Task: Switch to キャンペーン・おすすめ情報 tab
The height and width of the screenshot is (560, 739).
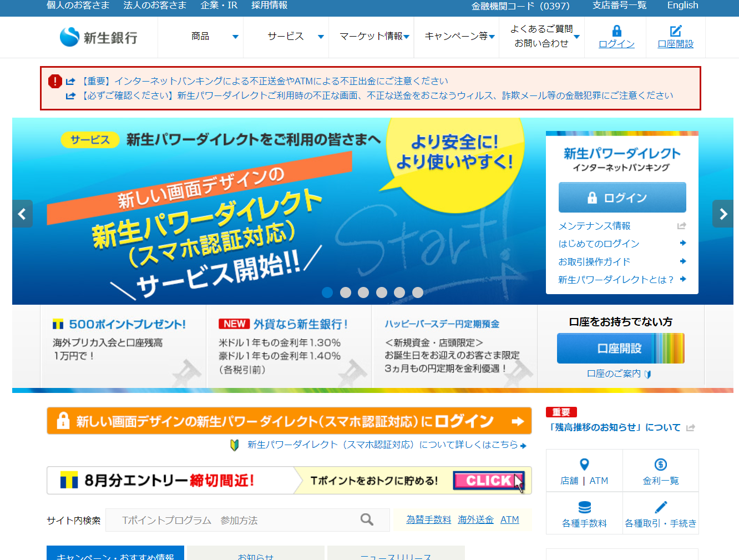Action: 115,553
